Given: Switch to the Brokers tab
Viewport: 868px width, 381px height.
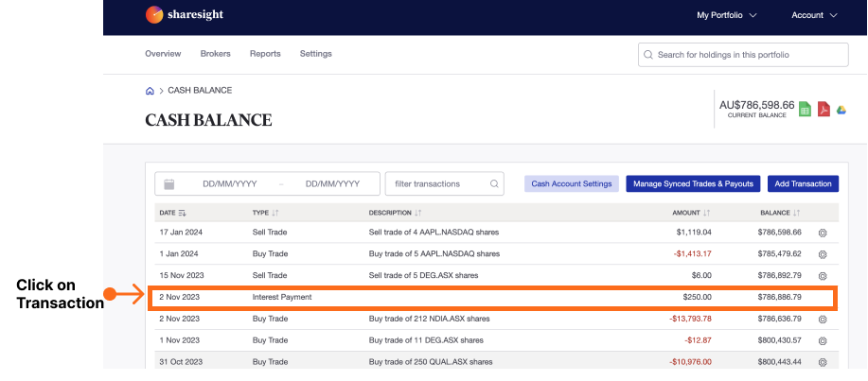Looking at the screenshot, I should point(215,54).
